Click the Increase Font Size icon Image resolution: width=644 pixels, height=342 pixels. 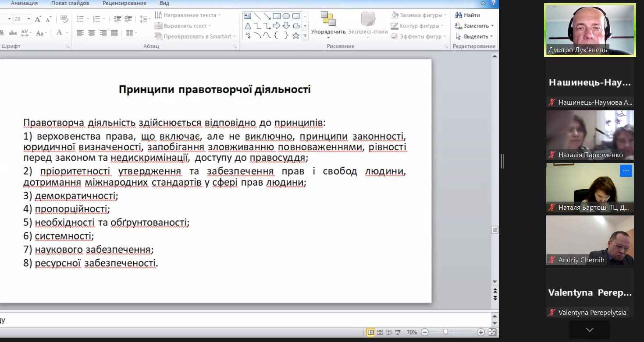38,19
